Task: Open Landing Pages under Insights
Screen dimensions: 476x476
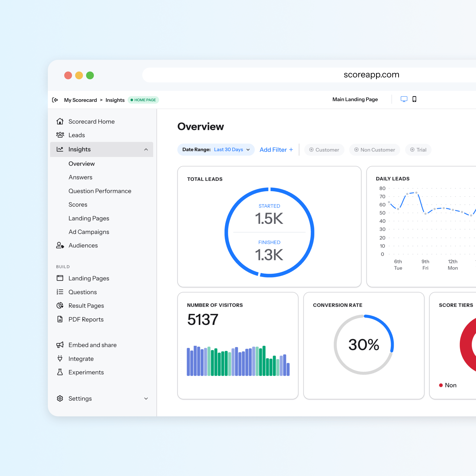Action: (89, 218)
